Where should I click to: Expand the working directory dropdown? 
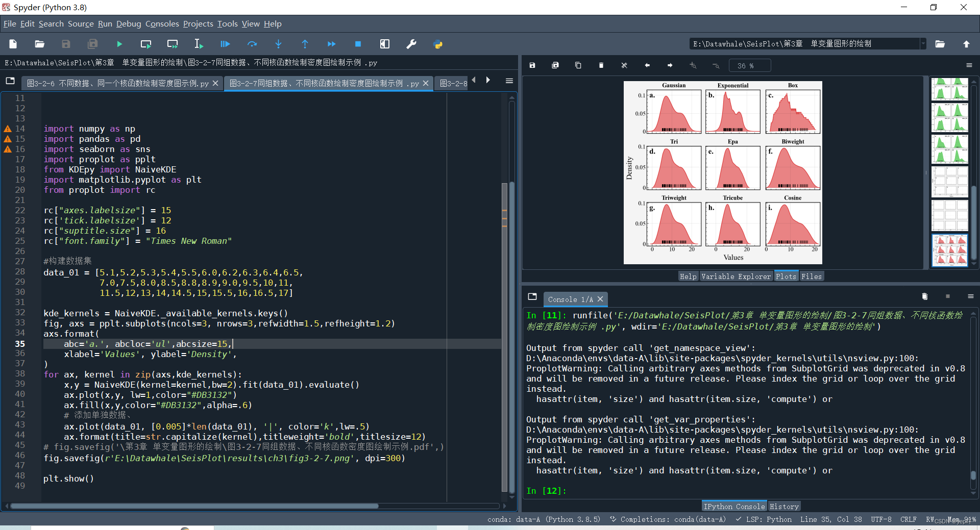[x=923, y=44]
